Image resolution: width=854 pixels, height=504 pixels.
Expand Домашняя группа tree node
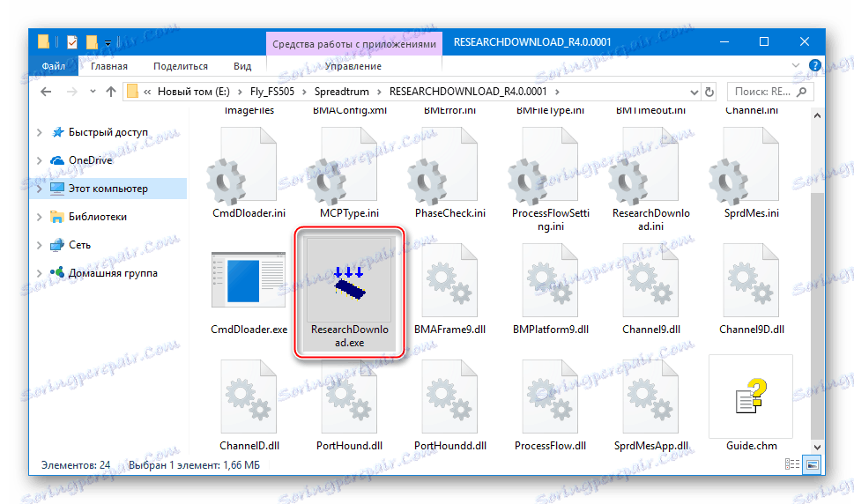[39, 273]
